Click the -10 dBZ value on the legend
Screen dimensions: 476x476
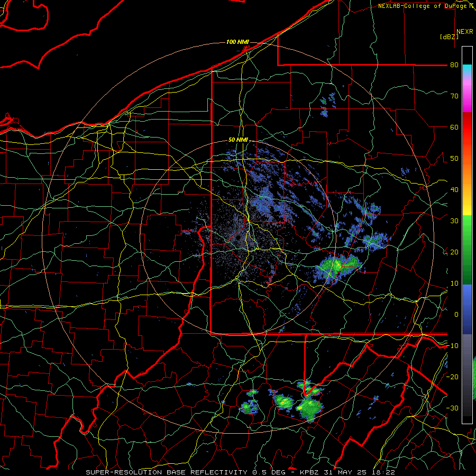(x=452, y=346)
